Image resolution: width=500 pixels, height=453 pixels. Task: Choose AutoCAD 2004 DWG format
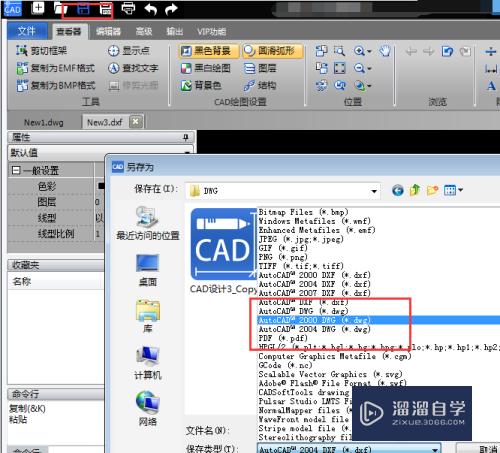click(x=314, y=329)
